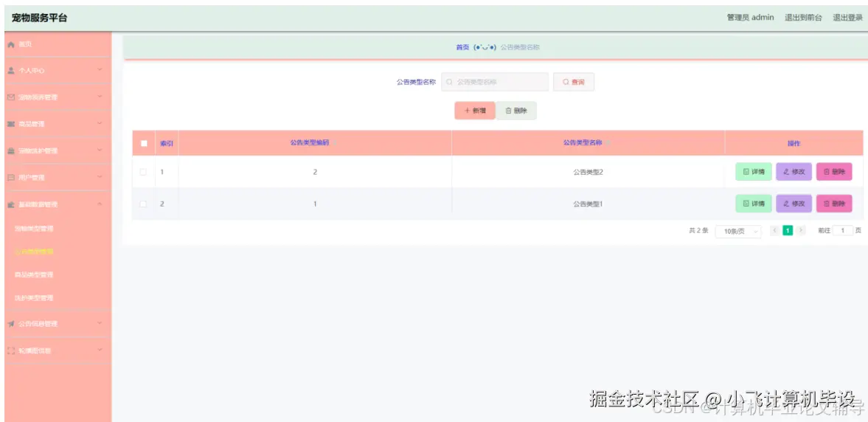Click the sort icon on 公告类型编码 header
Screen dimensions: 868x422
tap(333, 143)
